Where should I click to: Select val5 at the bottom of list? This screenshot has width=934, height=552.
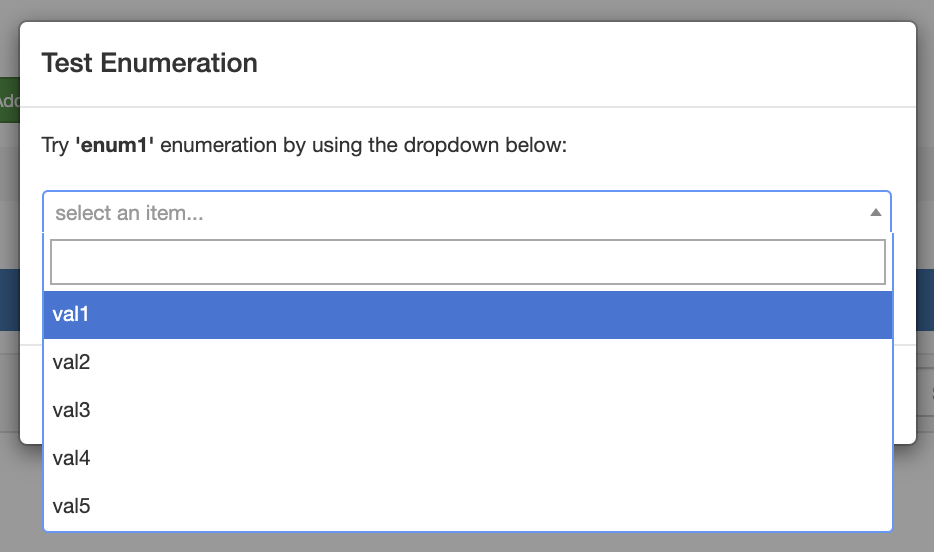pos(71,506)
